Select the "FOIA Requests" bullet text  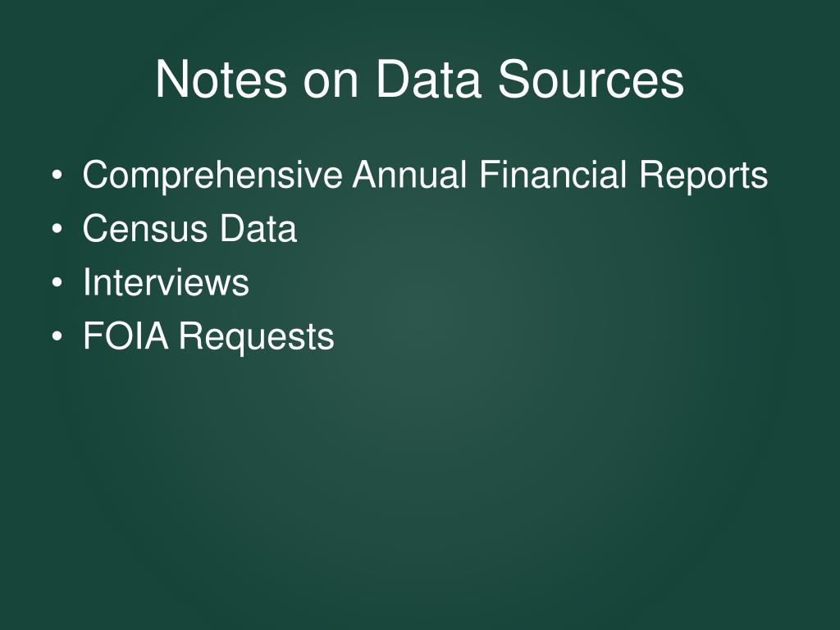coord(208,336)
